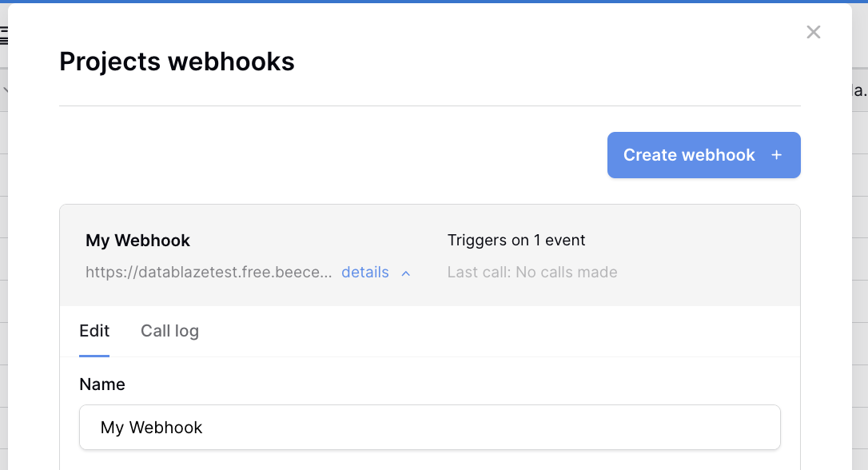The height and width of the screenshot is (470, 868).
Task: Close the Projects webhooks dialog
Action: pos(813,32)
